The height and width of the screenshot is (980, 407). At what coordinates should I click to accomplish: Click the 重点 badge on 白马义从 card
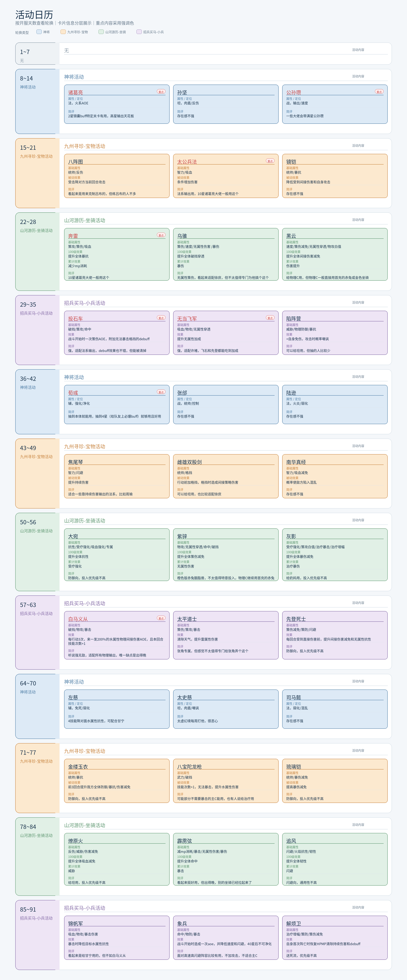coord(161,618)
